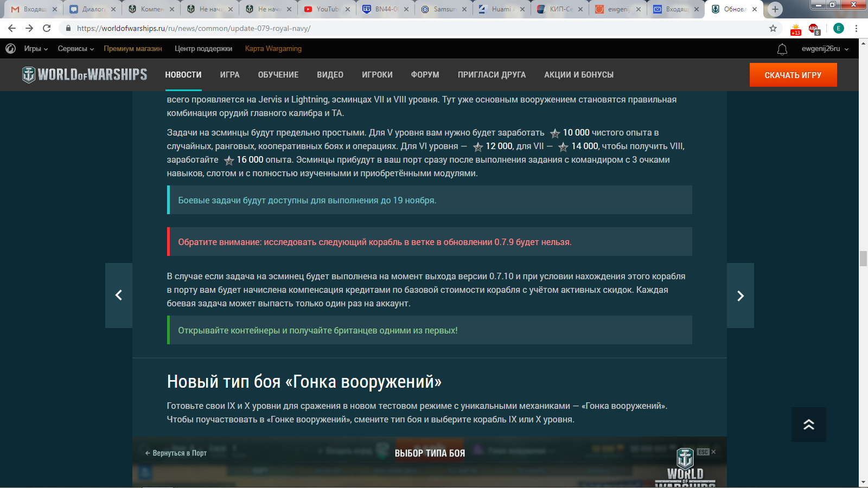This screenshot has height=488, width=868.
Task: Expand the Сервисы dropdown menu
Action: [75, 49]
